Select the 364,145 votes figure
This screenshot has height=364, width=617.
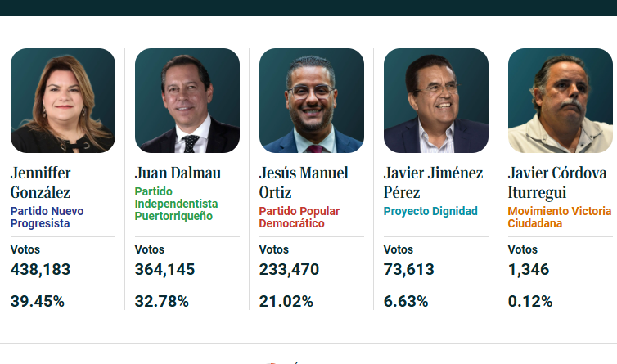pyautogui.click(x=164, y=269)
